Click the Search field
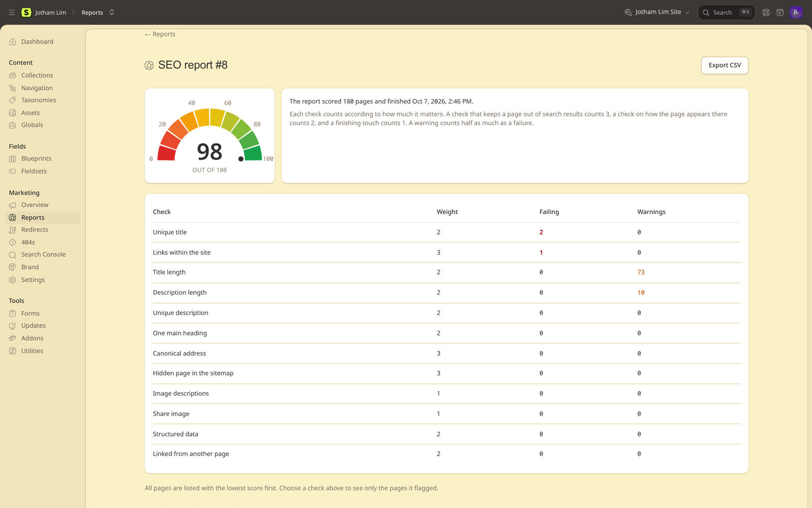The image size is (812, 508). click(726, 12)
